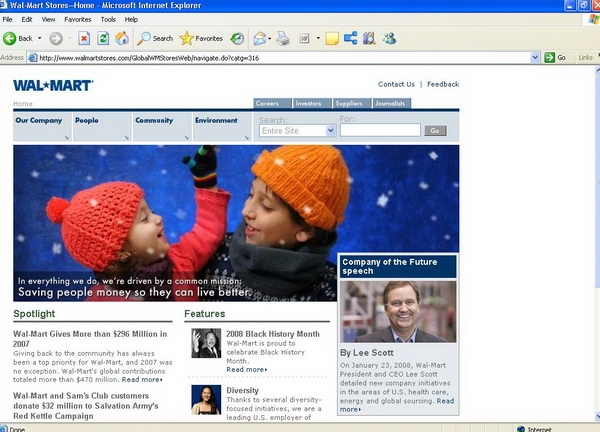
Task: Open the Salvation Army Red Kettle Campaign headline
Action: (x=86, y=406)
